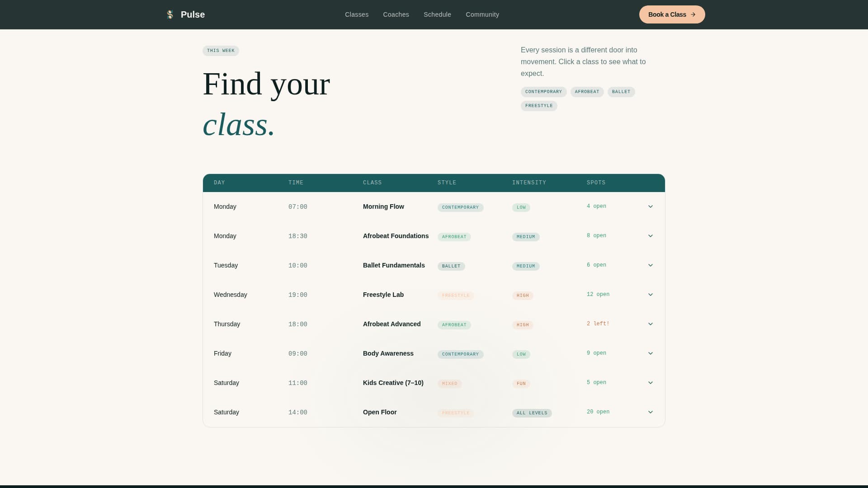The image size is (868, 488).
Task: Expand the Open Floor row chevron
Action: [x=651, y=412]
